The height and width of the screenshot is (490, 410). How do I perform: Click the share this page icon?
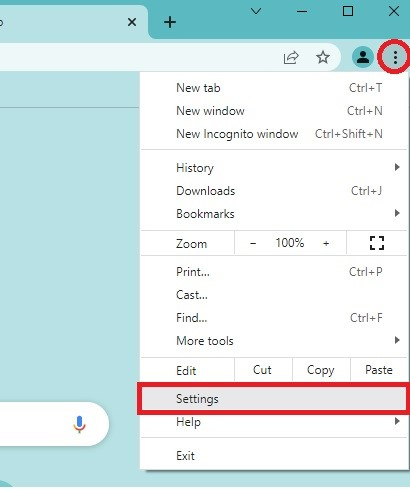click(291, 57)
